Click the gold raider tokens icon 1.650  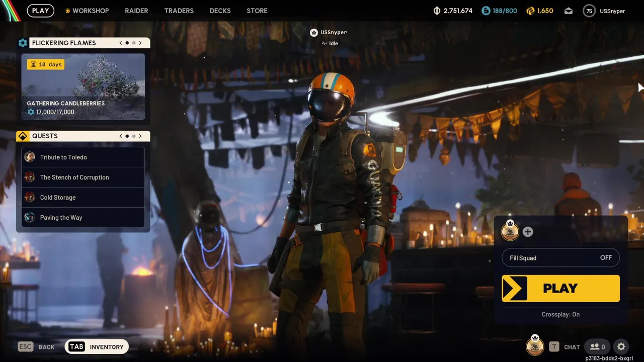(530, 11)
